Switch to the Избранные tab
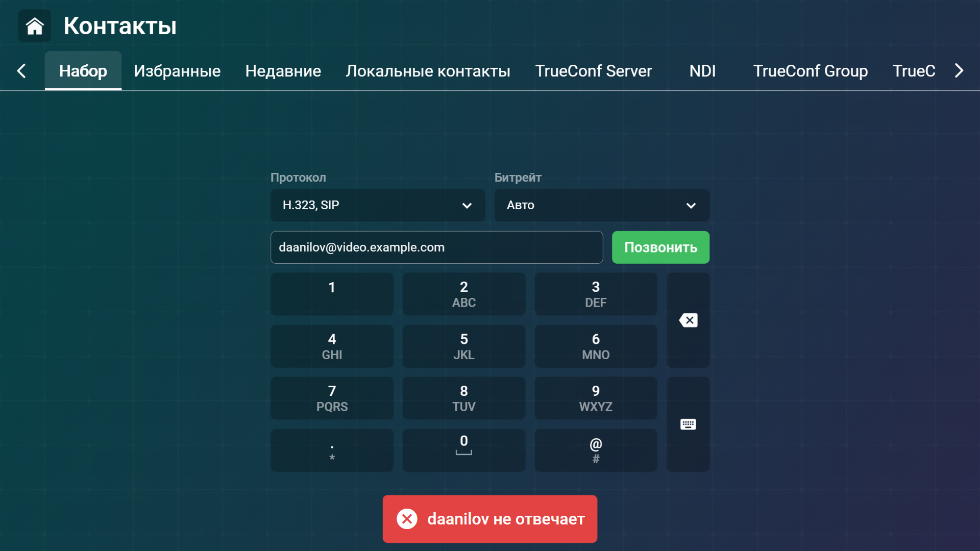980x551 pixels. click(177, 71)
